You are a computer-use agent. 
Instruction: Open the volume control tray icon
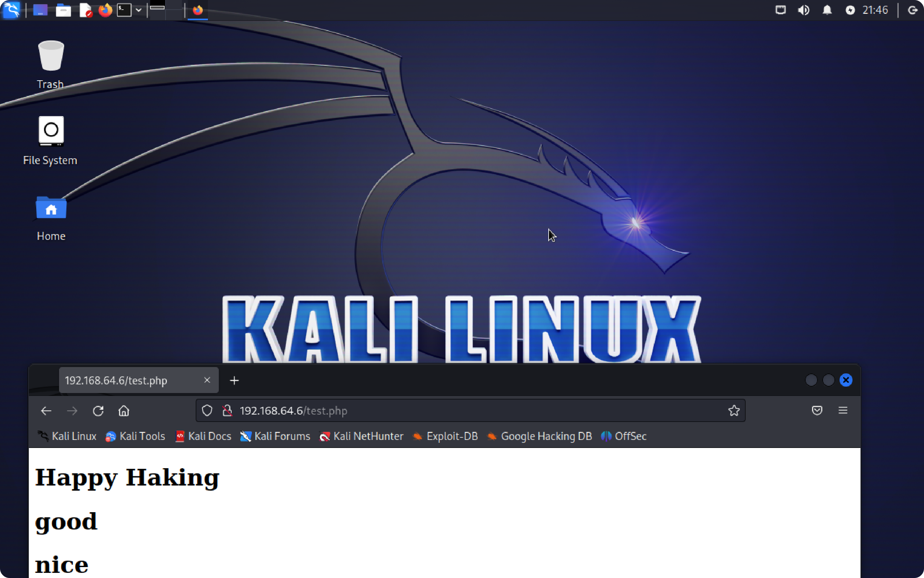[803, 10]
